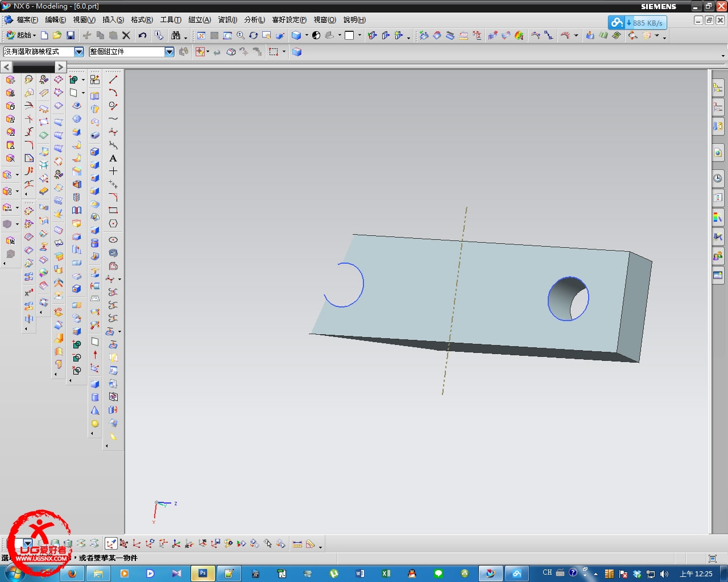
Task: Click the face analysis rainbow icon
Action: tap(519, 35)
